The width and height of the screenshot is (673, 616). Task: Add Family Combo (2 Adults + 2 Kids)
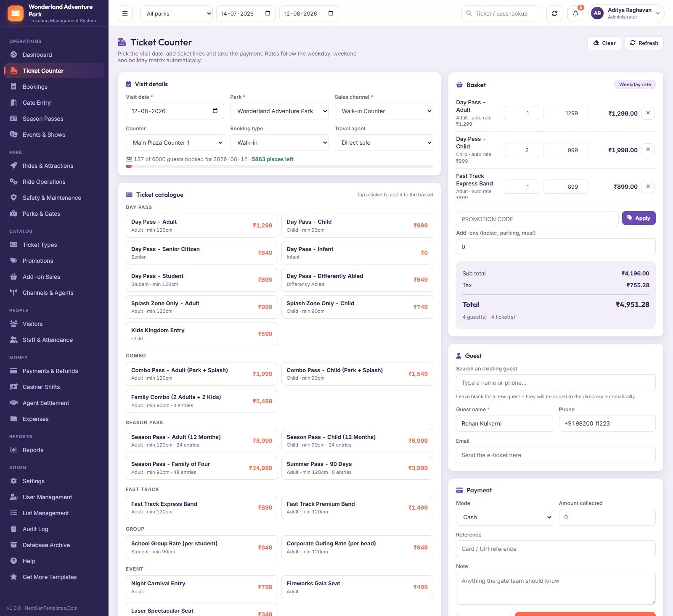(202, 401)
